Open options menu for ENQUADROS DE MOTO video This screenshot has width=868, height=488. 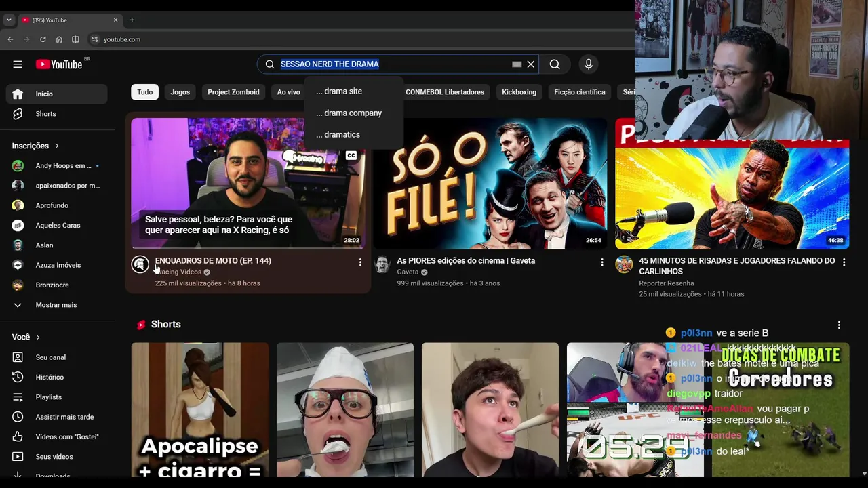(360, 262)
